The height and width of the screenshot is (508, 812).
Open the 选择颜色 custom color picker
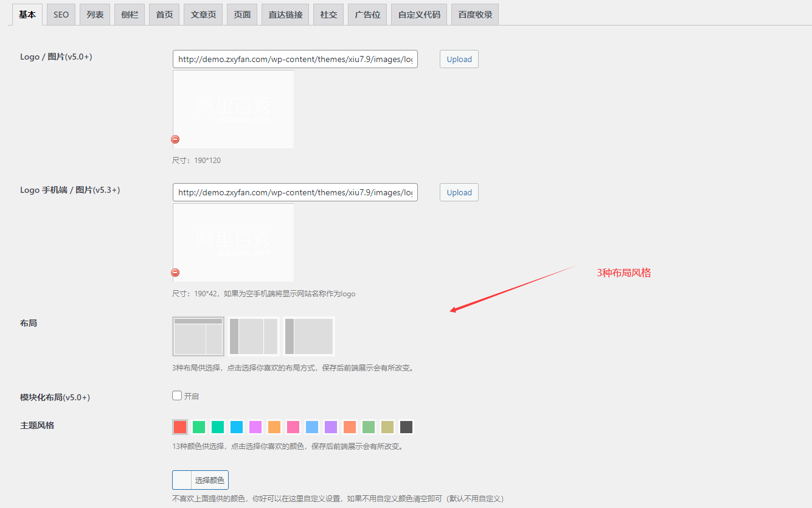tap(200, 480)
